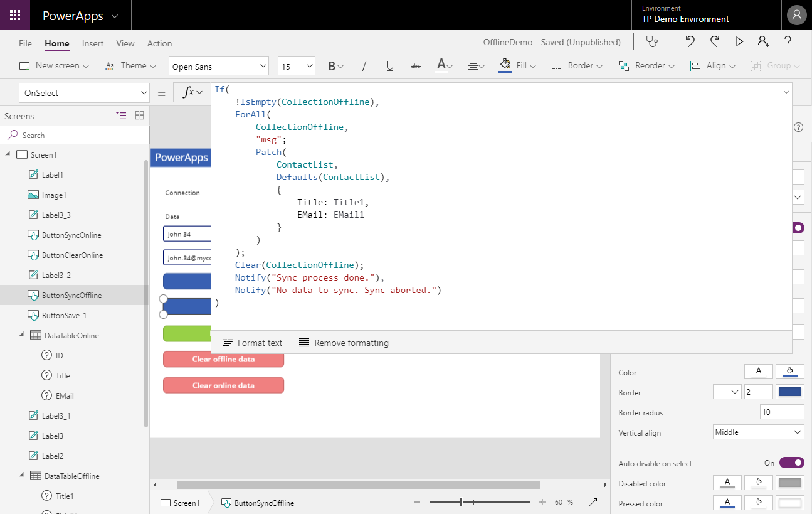Toggle underline text formatting
812x514 pixels.
coord(389,66)
